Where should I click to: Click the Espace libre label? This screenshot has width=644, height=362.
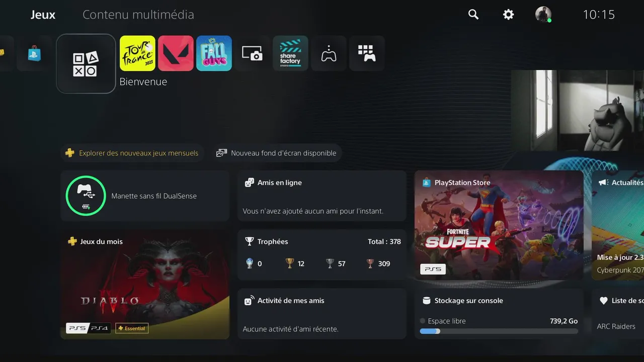447,321
